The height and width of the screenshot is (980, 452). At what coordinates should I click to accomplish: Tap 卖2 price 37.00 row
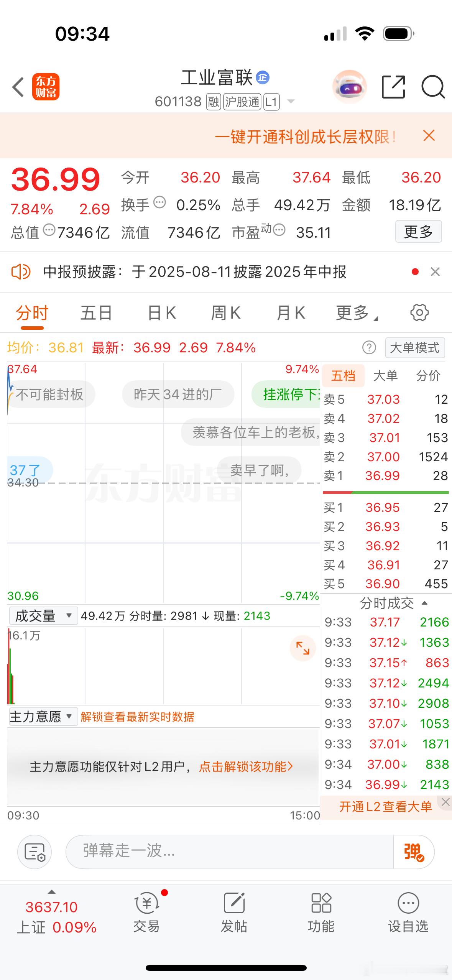coord(386,457)
